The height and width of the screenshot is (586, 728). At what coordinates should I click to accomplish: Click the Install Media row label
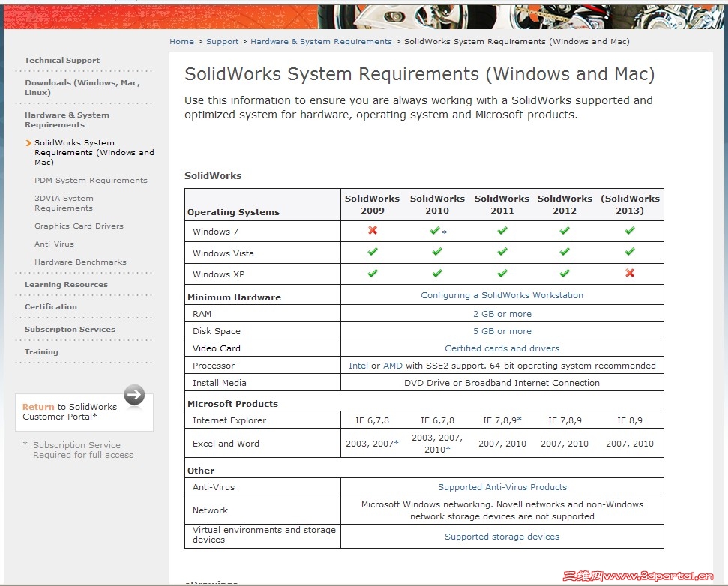[220, 383]
